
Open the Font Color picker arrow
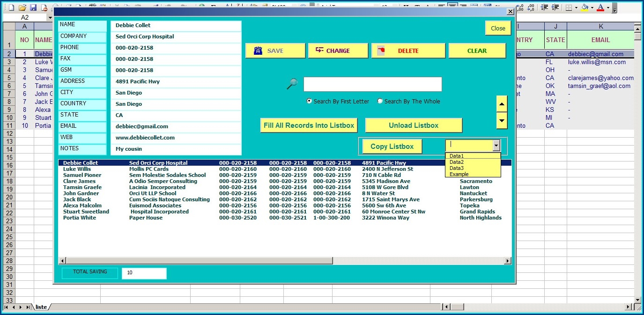(608, 7)
